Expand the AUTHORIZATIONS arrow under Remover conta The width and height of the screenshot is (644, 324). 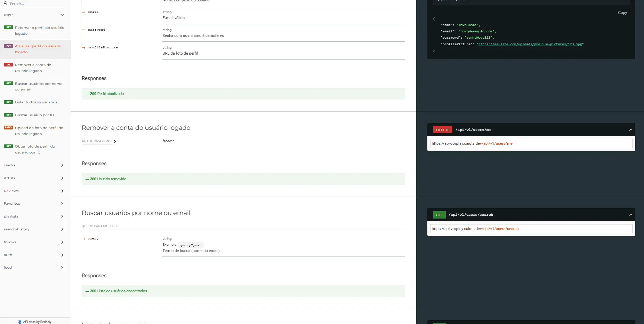point(115,141)
